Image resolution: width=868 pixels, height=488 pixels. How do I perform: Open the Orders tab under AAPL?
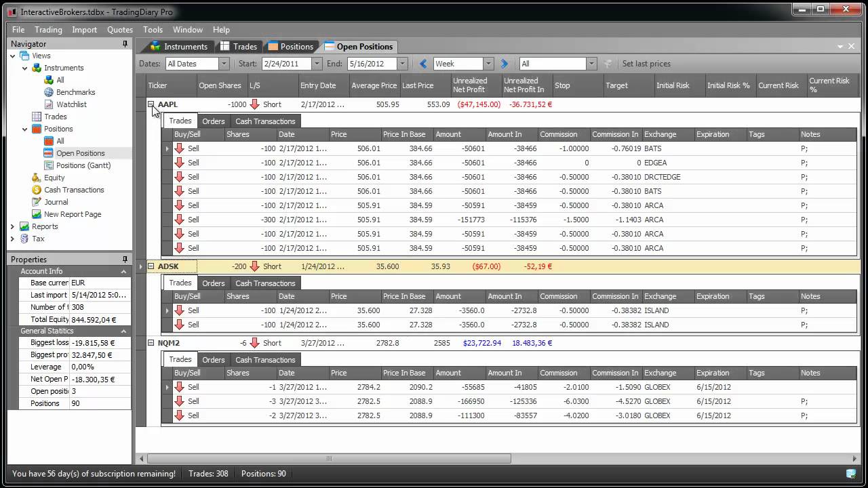(213, 121)
